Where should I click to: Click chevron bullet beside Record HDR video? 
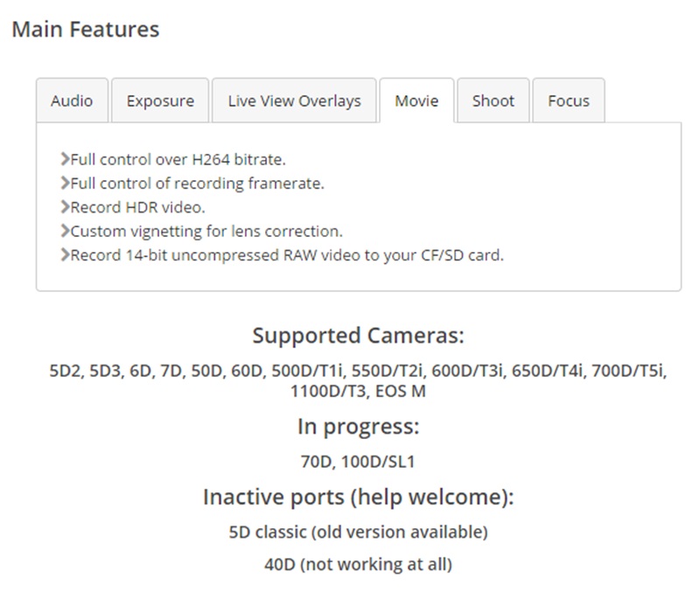point(65,207)
